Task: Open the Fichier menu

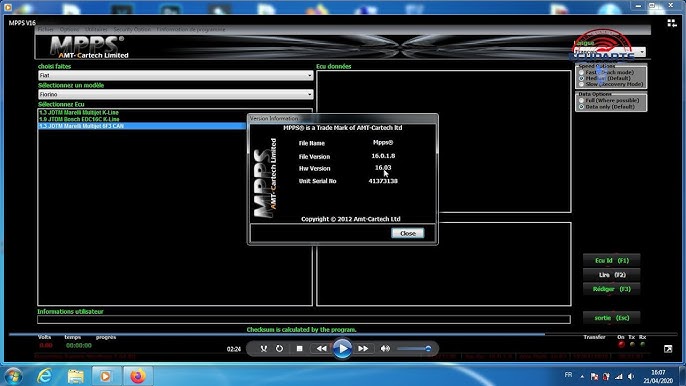Action: tap(46, 29)
